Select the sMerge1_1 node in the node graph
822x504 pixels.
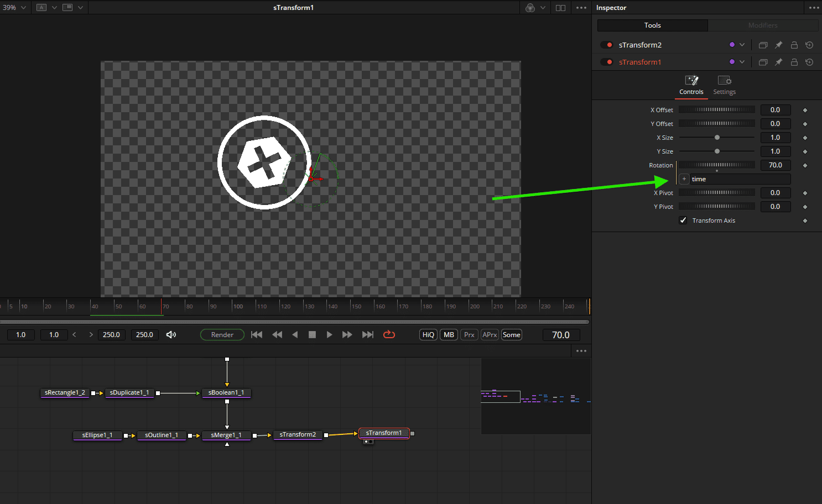226,435
